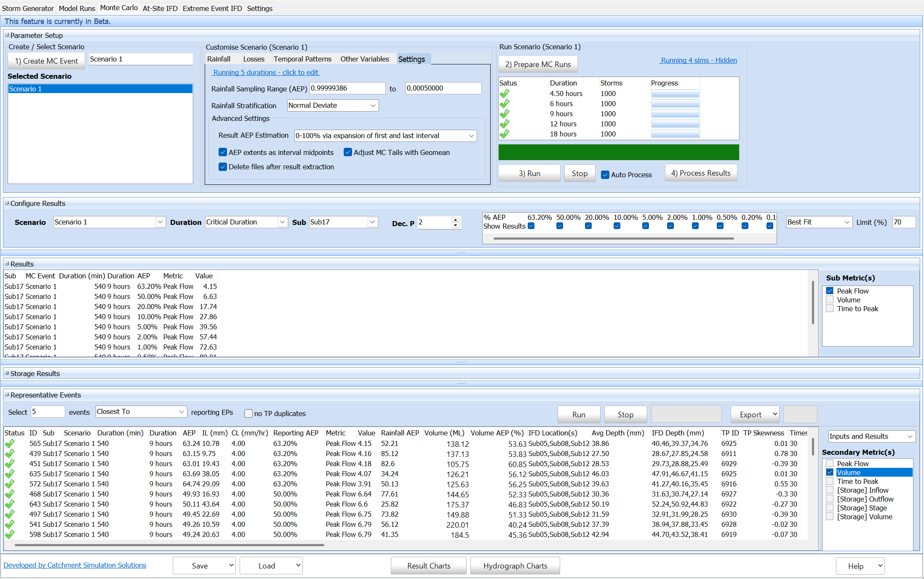Collapse the Results section
Viewport: 924px width, 579px height.
point(7,264)
